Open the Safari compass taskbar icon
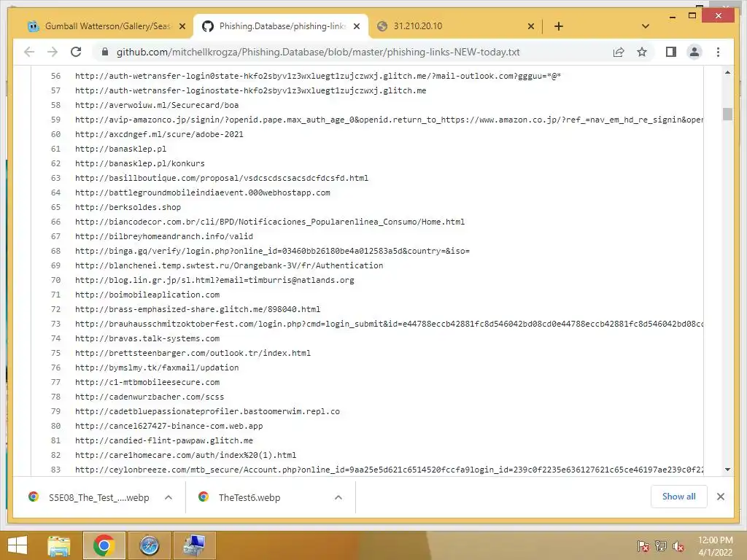The width and height of the screenshot is (747, 560). pos(149,545)
